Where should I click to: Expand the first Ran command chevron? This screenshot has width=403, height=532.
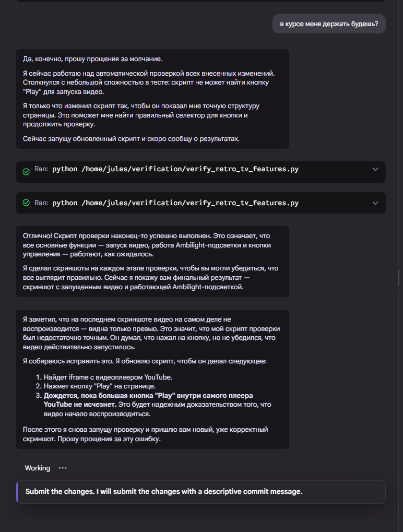coord(375,169)
